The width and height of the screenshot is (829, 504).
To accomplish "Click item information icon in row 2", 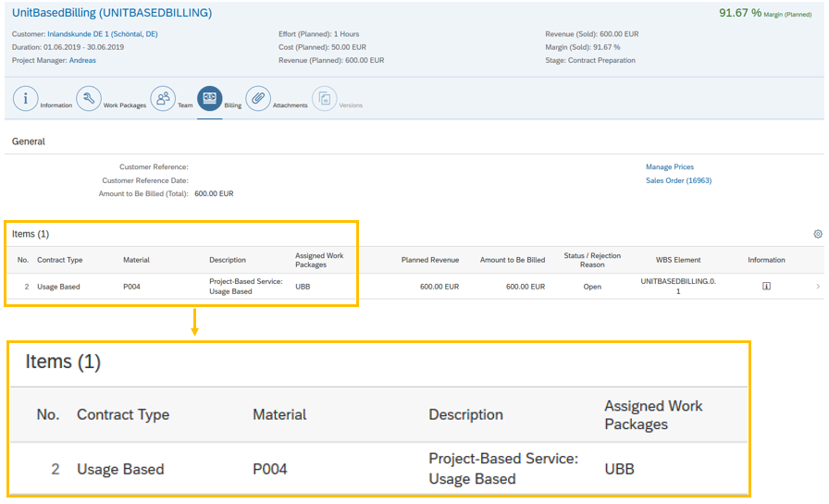I will [x=766, y=287].
